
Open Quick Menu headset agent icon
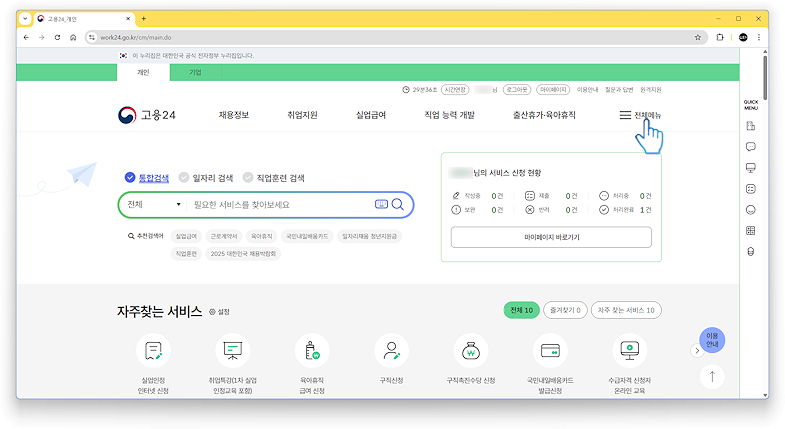750,252
